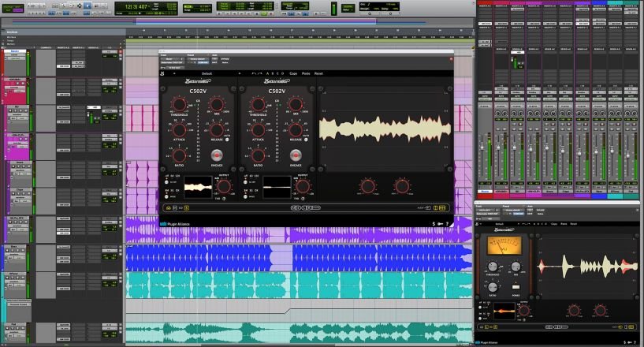The height and width of the screenshot is (347, 644).
Task: Click the left C502V Threshold knob
Action: click(x=180, y=104)
